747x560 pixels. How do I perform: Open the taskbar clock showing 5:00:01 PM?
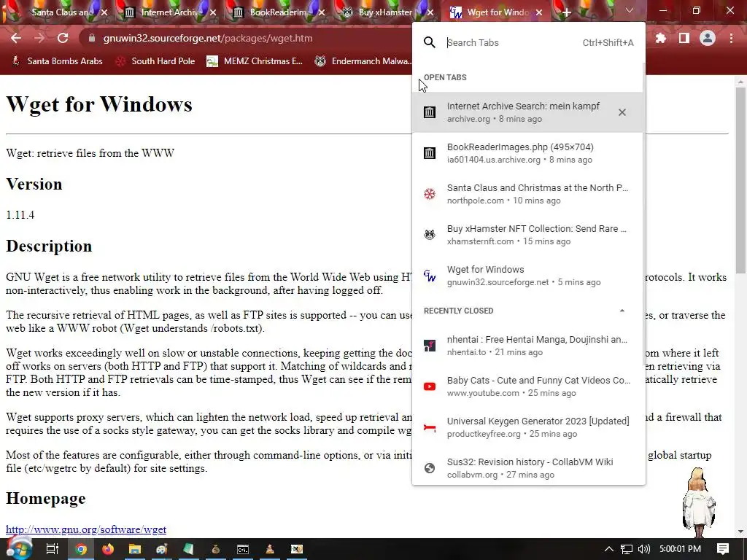tap(680, 549)
